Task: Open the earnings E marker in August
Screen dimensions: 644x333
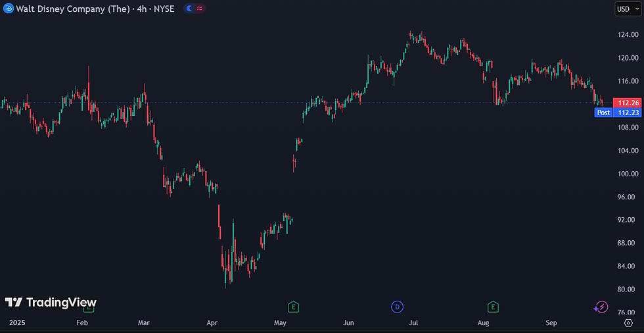Action: (x=493, y=306)
